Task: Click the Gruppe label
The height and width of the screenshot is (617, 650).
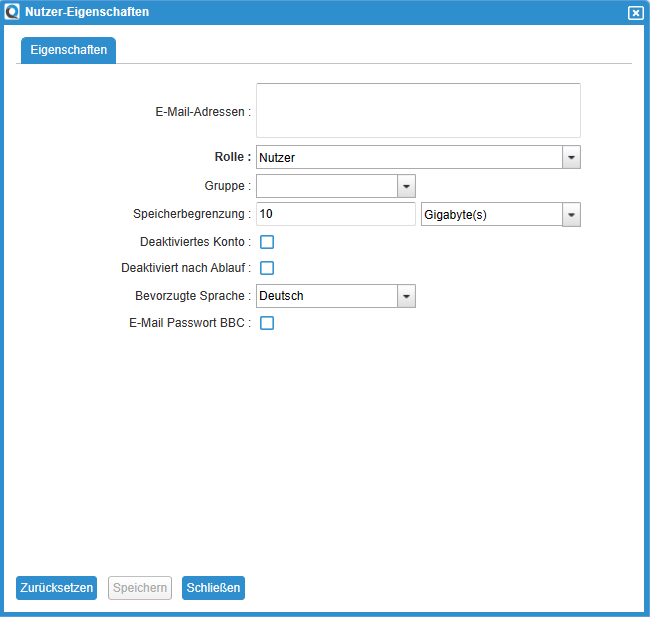Action: [228, 186]
